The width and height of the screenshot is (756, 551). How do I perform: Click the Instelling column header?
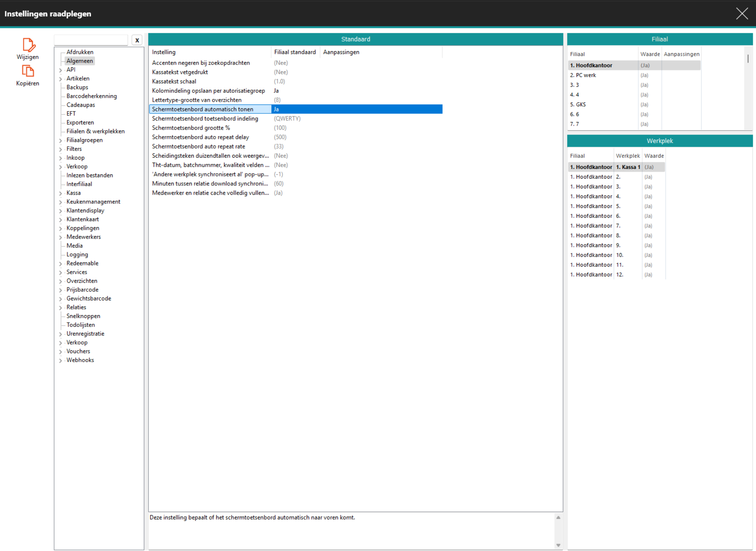click(164, 52)
